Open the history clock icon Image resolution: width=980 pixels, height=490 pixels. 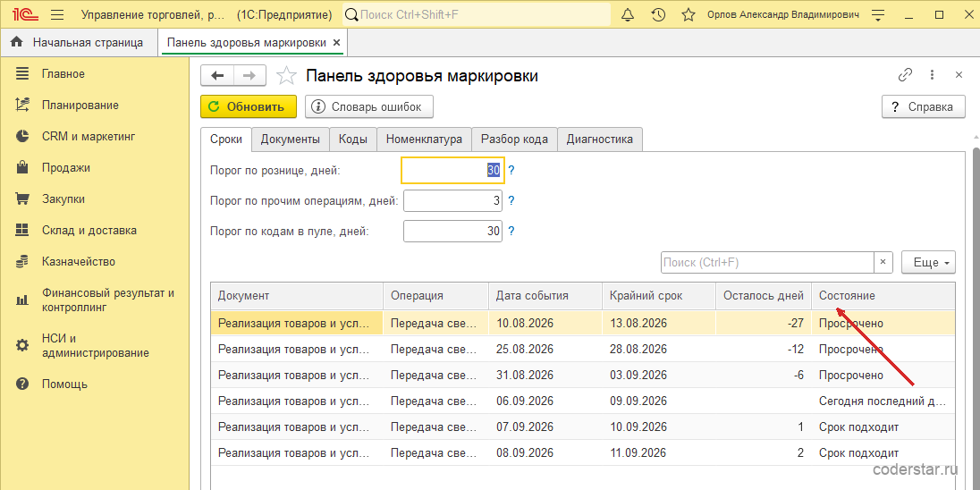pos(657,14)
